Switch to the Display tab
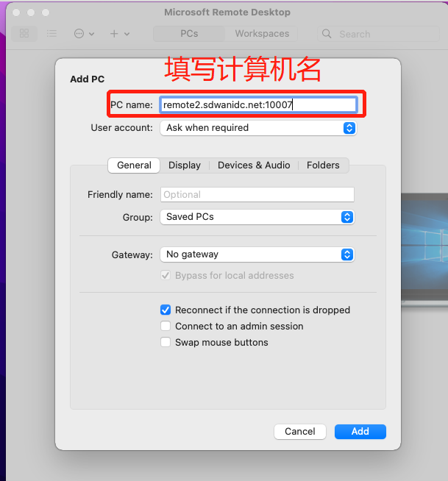The height and width of the screenshot is (481, 448). [185, 165]
